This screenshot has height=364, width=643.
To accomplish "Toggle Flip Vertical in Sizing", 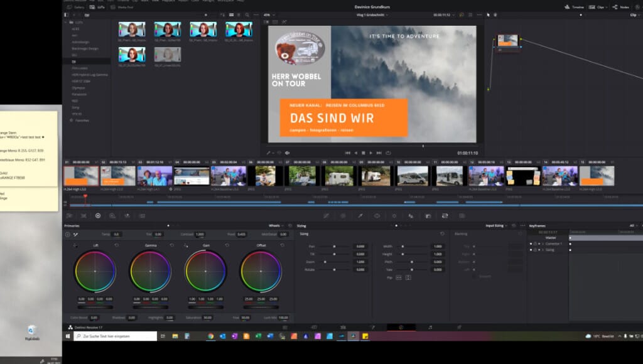I will tap(408, 277).
